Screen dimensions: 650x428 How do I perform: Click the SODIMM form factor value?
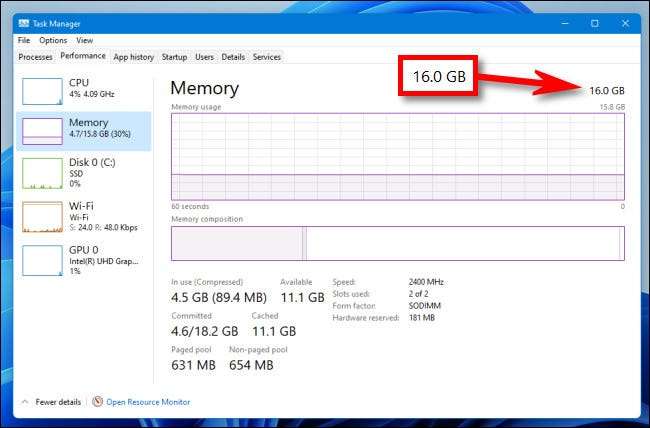coord(425,306)
